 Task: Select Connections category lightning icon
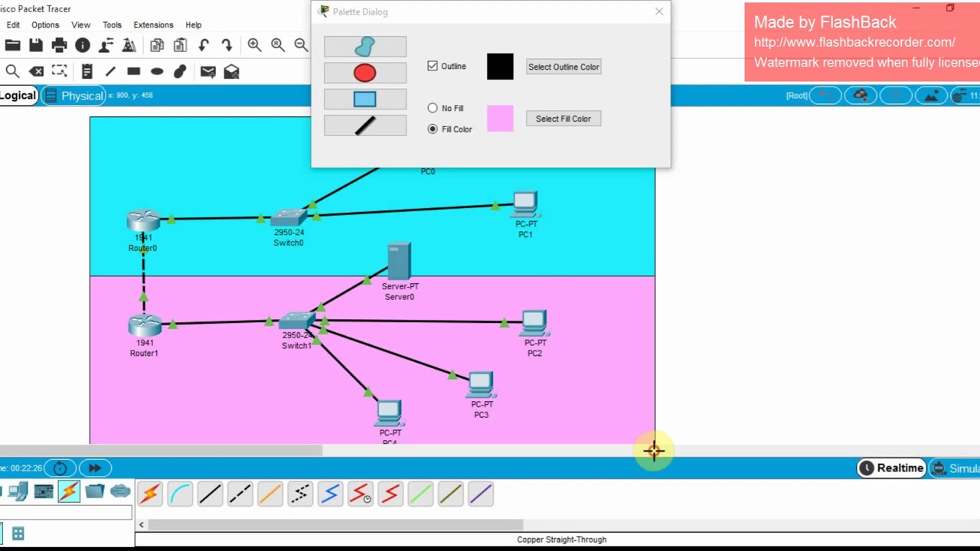(x=69, y=491)
